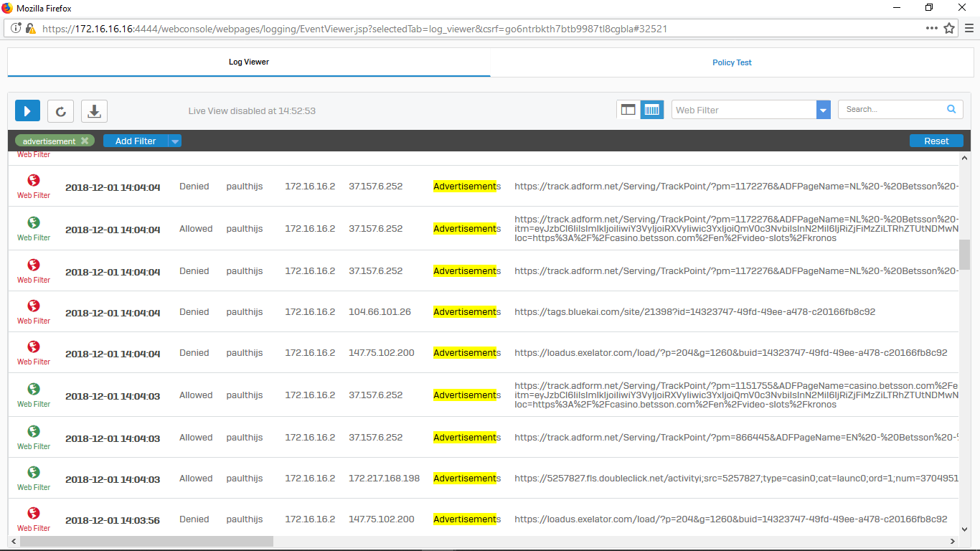The height and width of the screenshot is (551, 980).
Task: Click the site information icon in address bar
Action: pos(16,29)
